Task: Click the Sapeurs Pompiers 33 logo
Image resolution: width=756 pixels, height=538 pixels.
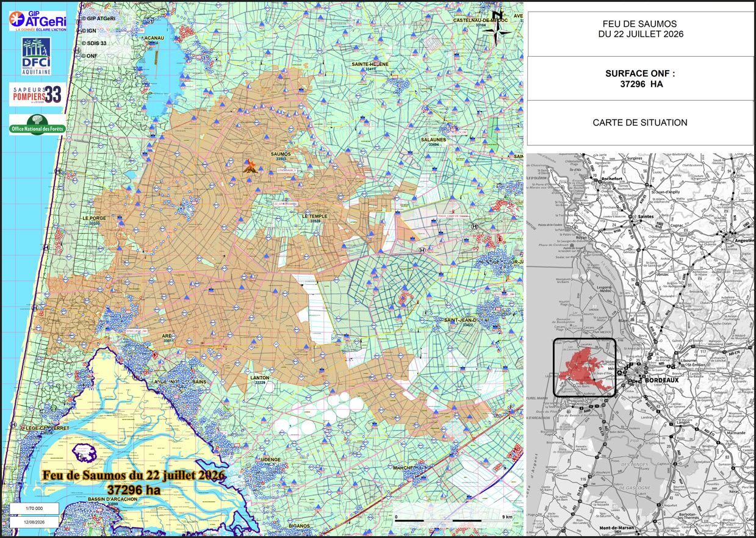Action: [38, 95]
